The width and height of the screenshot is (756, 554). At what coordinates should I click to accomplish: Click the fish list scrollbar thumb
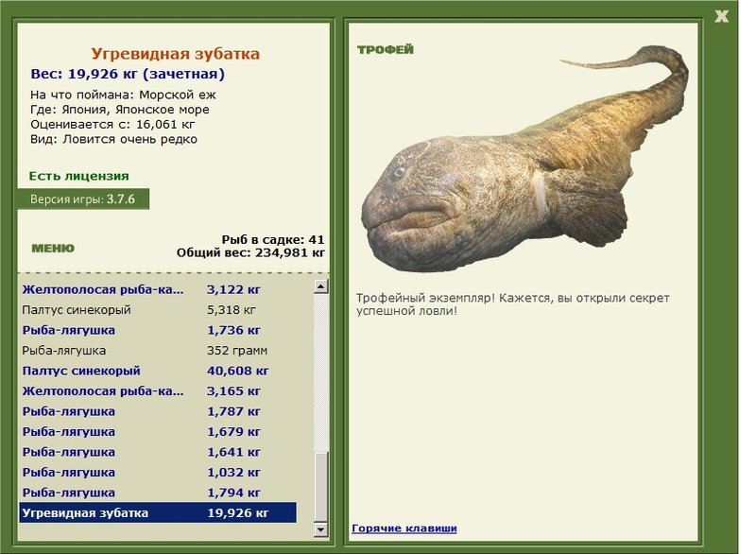point(320,487)
